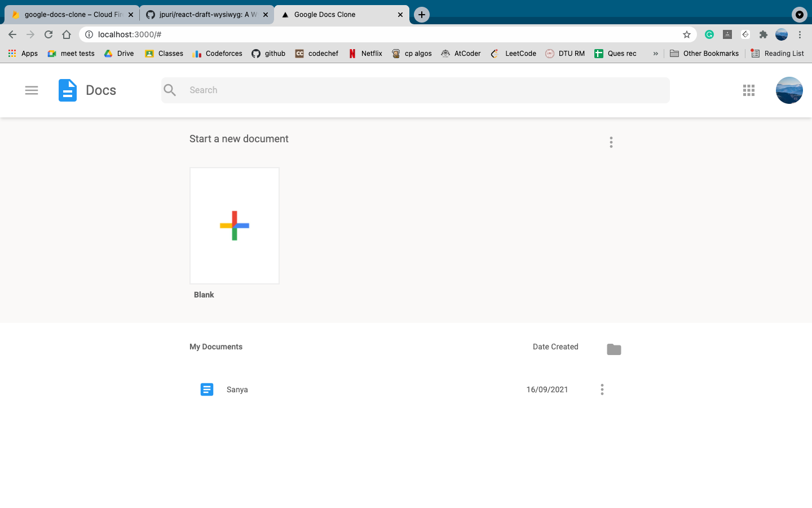Viewport: 812px width, 508px height.
Task: Click the 16/09/2021 date of Sanya
Action: point(547,389)
